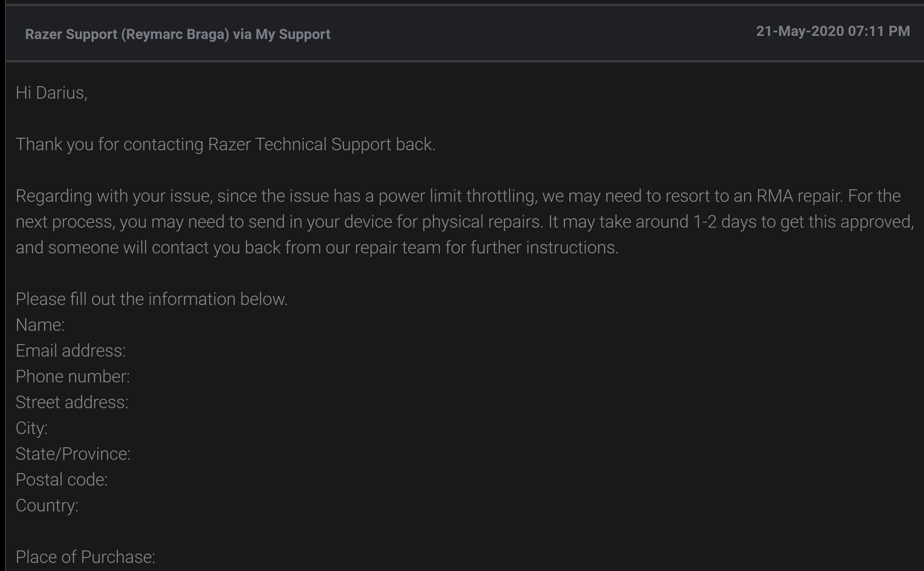Click the Name: field label
The image size is (924, 571).
[x=40, y=325]
